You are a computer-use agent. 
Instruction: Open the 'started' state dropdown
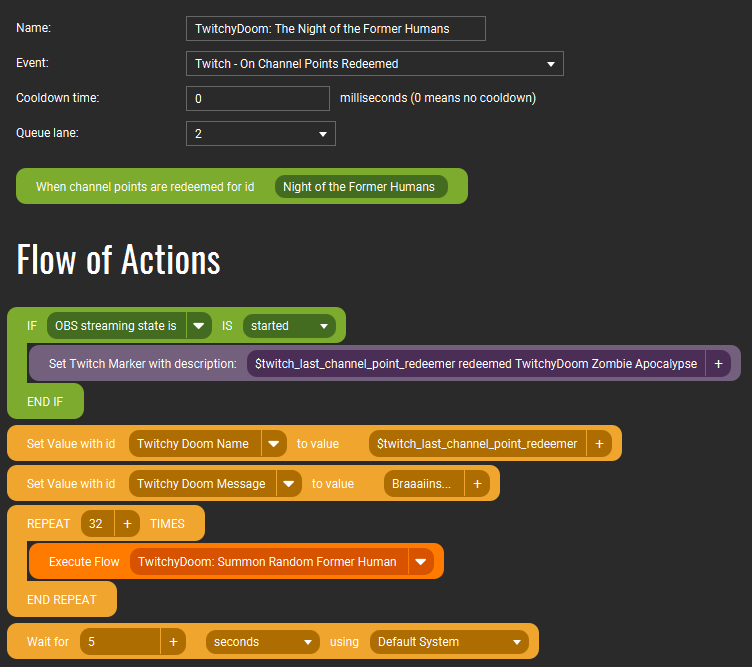point(289,326)
